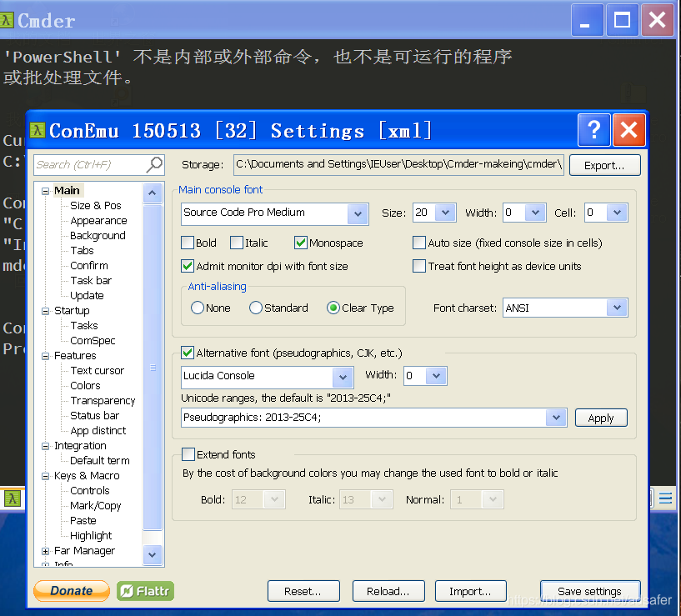Screen dimensions: 681x616
Task: Expand the Far Manager tree node
Action: [x=45, y=551]
